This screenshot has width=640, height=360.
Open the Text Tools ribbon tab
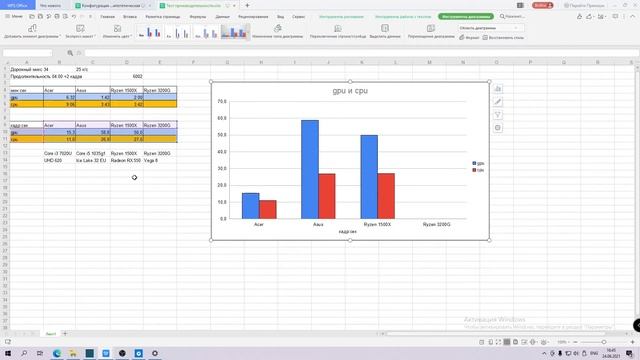click(403, 17)
